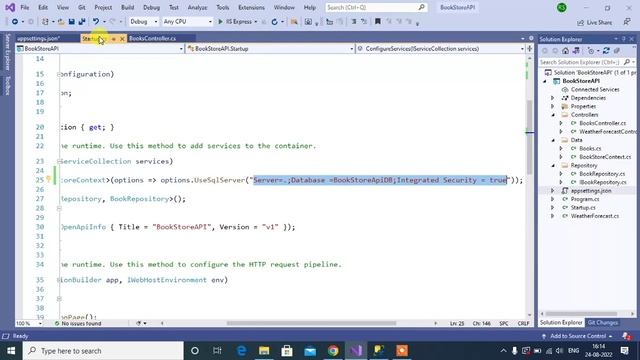Screen dimensions: 640x360
Task: Click the Navigate Backward toolbar icon
Action: click(15, 22)
